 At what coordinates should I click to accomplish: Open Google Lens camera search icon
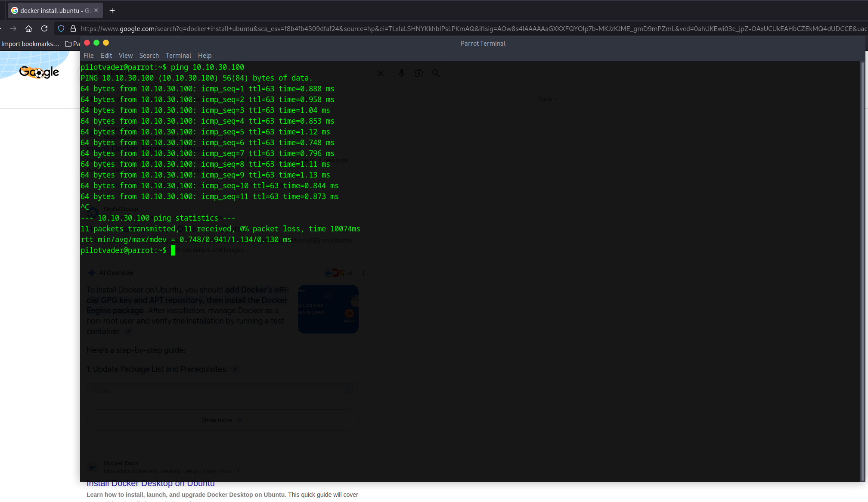tap(418, 73)
